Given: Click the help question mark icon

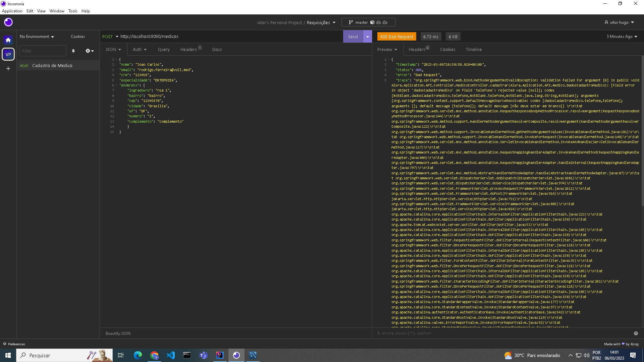Looking at the screenshot, I should [x=636, y=333].
